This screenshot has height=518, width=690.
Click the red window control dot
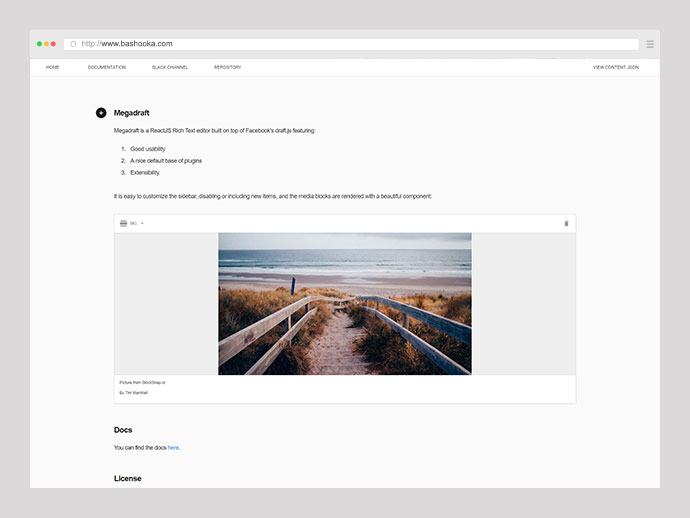[x=53, y=44]
